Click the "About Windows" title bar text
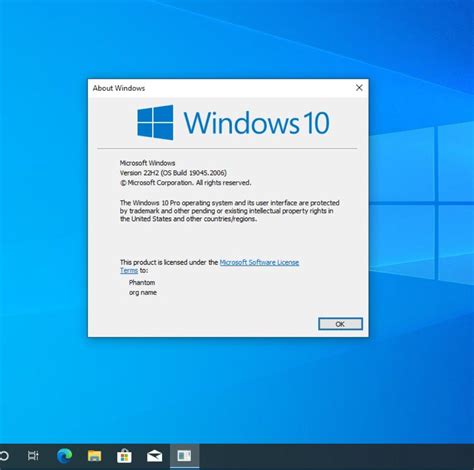 pyautogui.click(x=119, y=88)
